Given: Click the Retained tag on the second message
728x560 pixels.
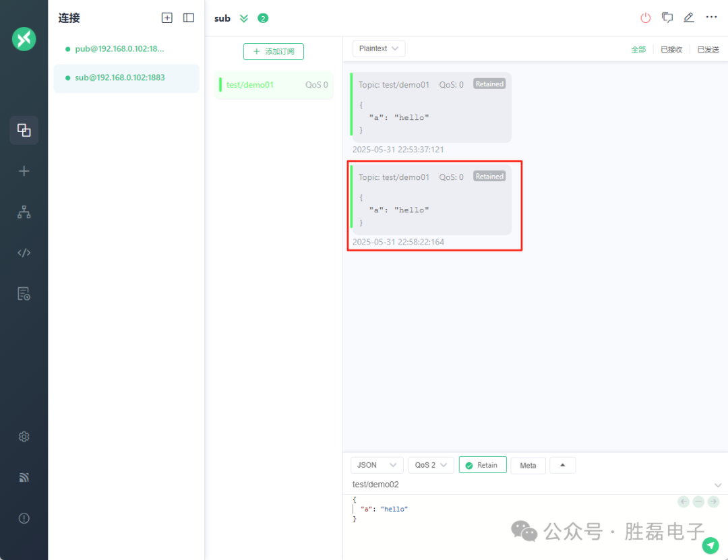Looking at the screenshot, I should click(x=489, y=177).
